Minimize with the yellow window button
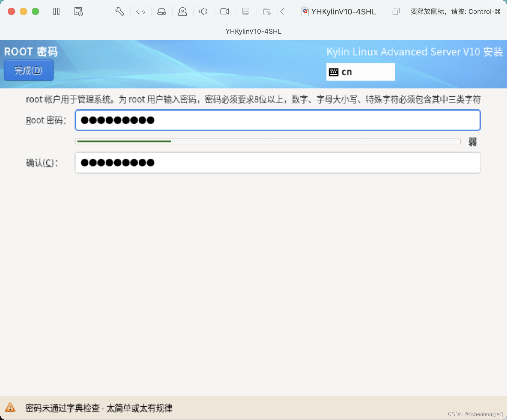507x420 pixels. pos(23,12)
